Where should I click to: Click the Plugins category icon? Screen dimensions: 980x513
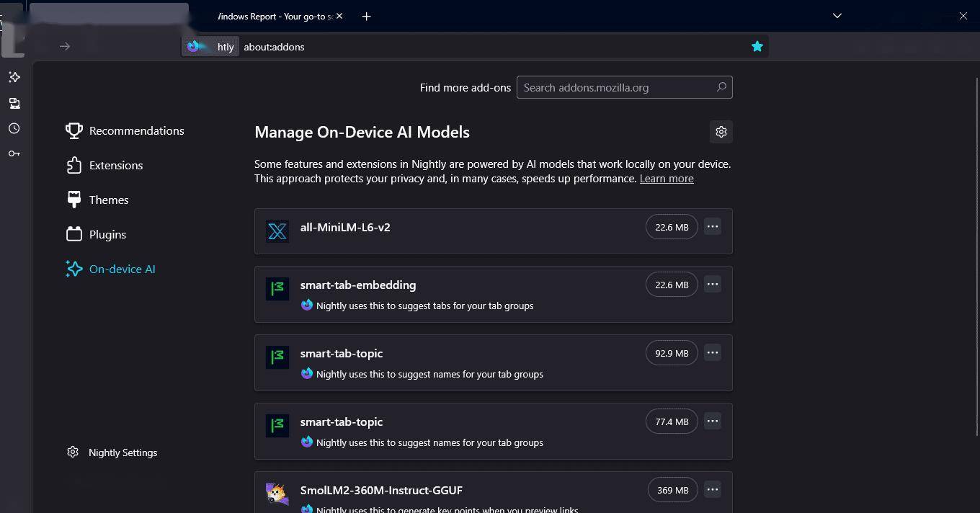(73, 234)
